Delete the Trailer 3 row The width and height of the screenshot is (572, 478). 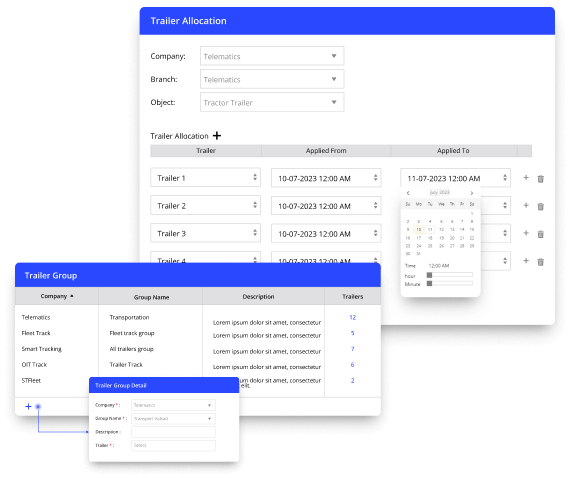point(541,234)
